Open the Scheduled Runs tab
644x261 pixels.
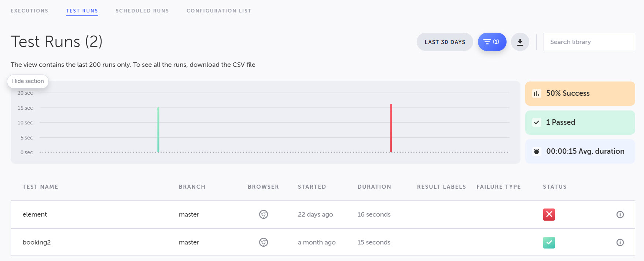tap(142, 11)
